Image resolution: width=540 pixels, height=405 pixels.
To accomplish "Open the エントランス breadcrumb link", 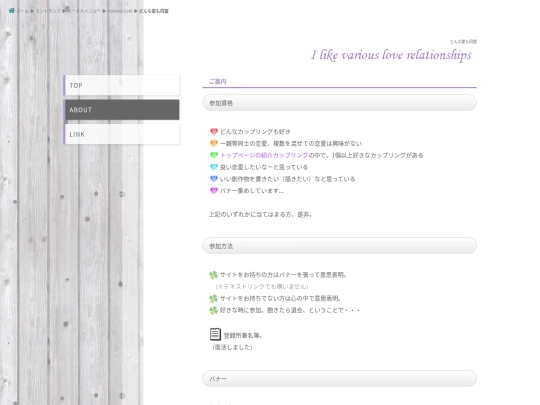I will tap(48, 11).
